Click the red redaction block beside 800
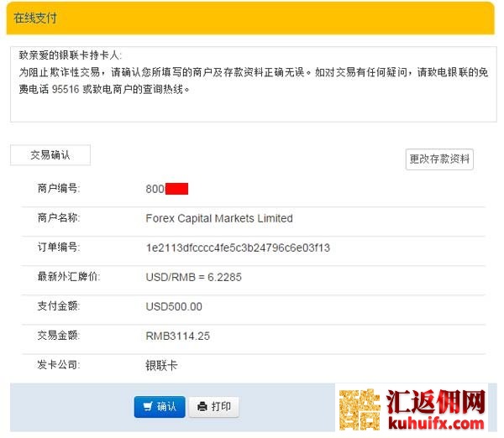The width and height of the screenshot is (504, 438). [x=176, y=189]
